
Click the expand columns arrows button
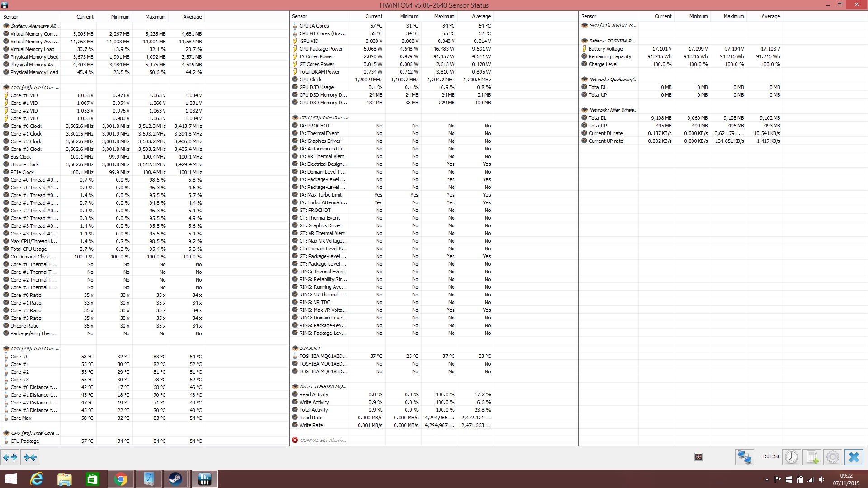pos(10,457)
